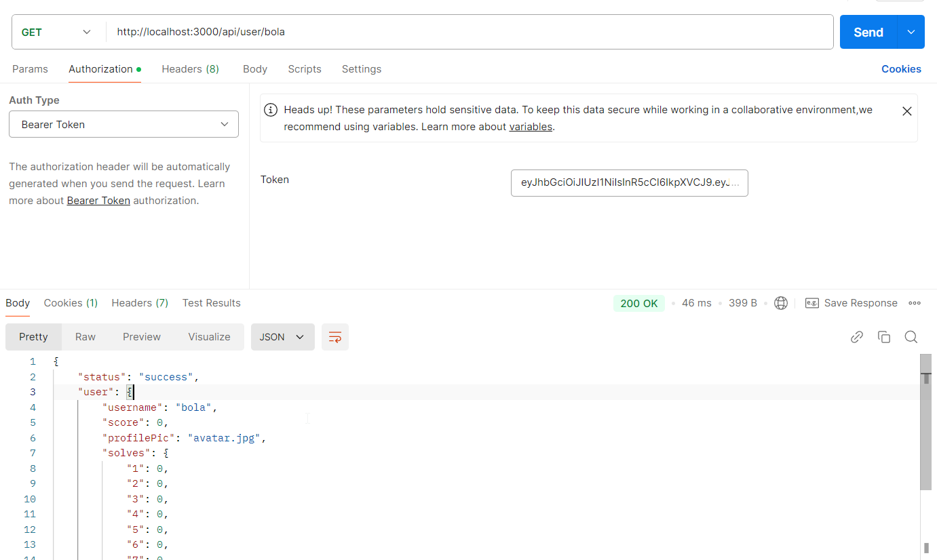Click the "status" key on line 2
Screen dimensions: 937x560
[x=102, y=377]
